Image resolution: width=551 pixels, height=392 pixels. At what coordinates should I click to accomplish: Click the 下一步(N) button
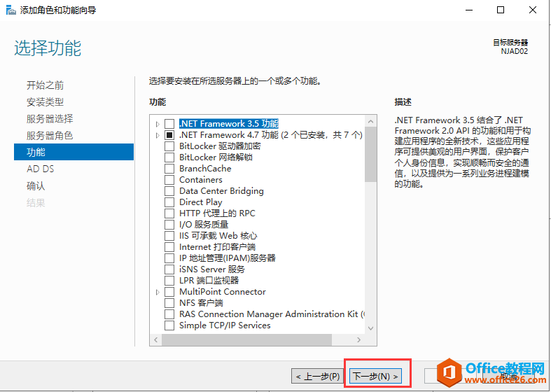(375, 376)
